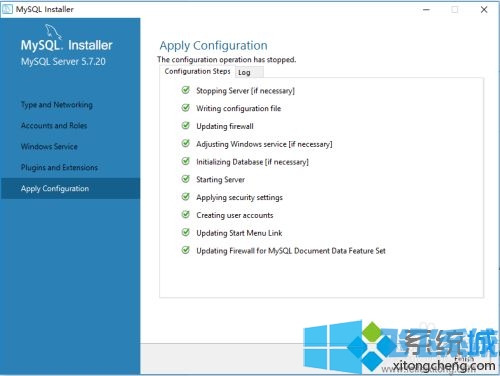
Task: Click the "Stopping Server [if necessary]" text
Action: (x=245, y=91)
